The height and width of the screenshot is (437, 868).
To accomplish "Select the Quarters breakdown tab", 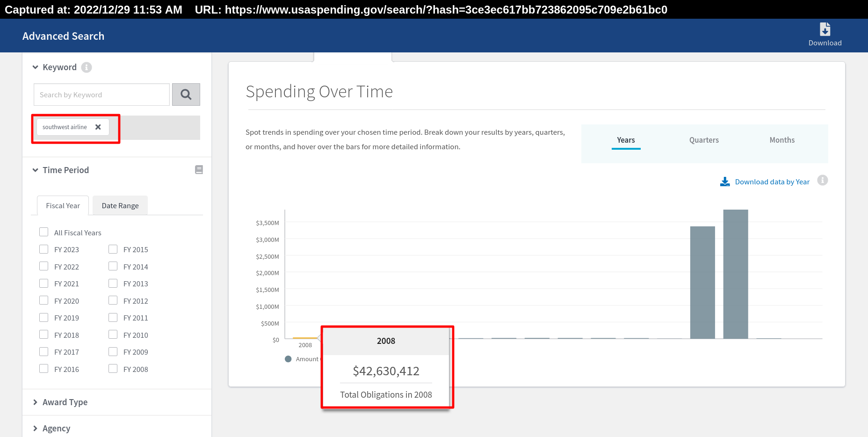I will 704,140.
